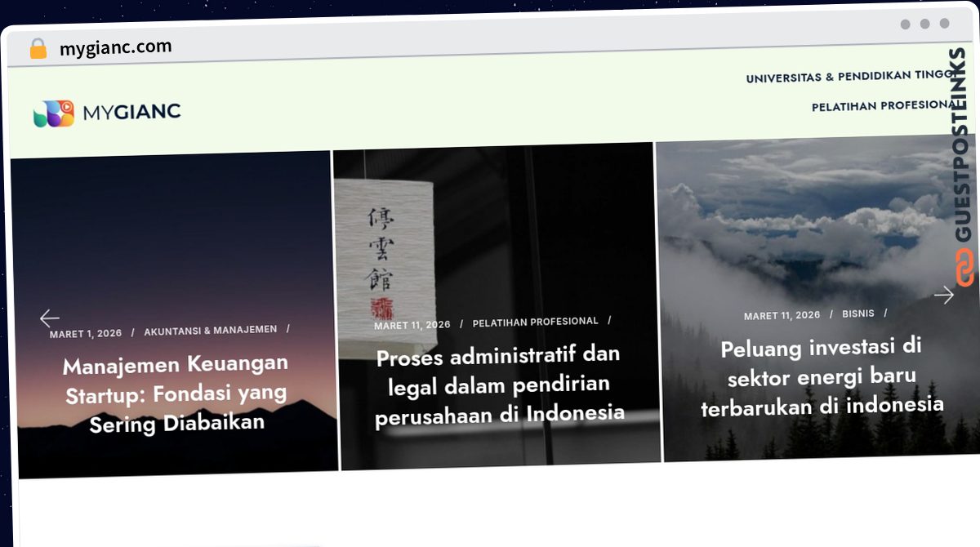Open the Pelatihan Profesional menu item

click(888, 106)
